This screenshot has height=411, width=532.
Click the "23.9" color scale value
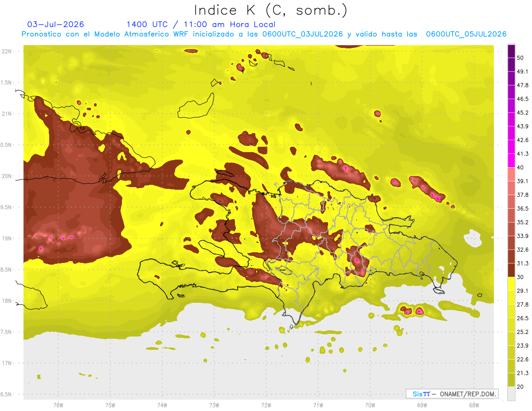point(523,345)
